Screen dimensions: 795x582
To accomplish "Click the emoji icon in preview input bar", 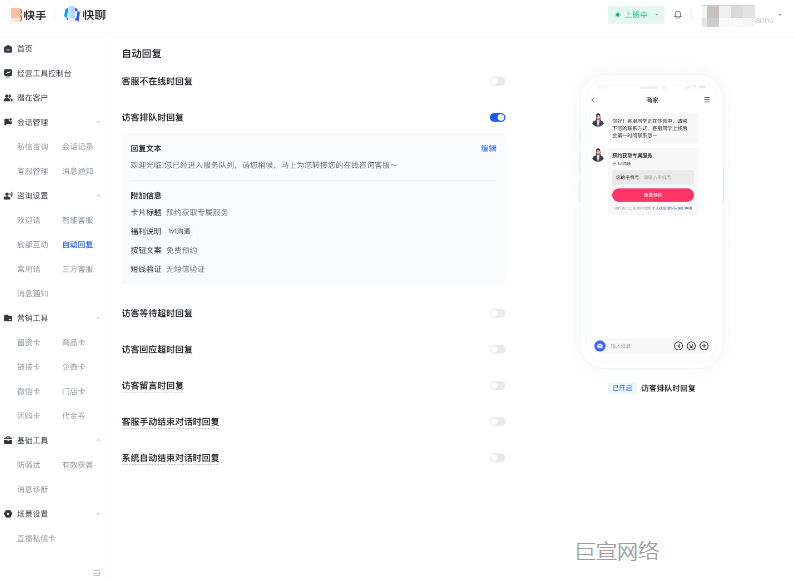I will [x=691, y=346].
